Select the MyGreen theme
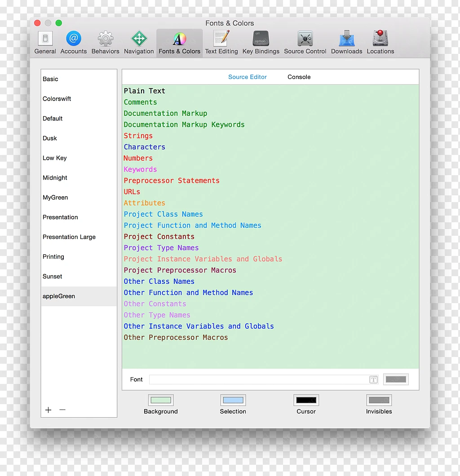 tap(79, 197)
